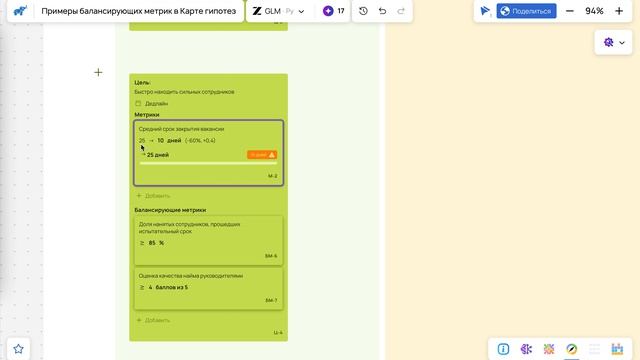Expand the purple gear tool dropdown chevron
The image size is (640, 360).
622,42
